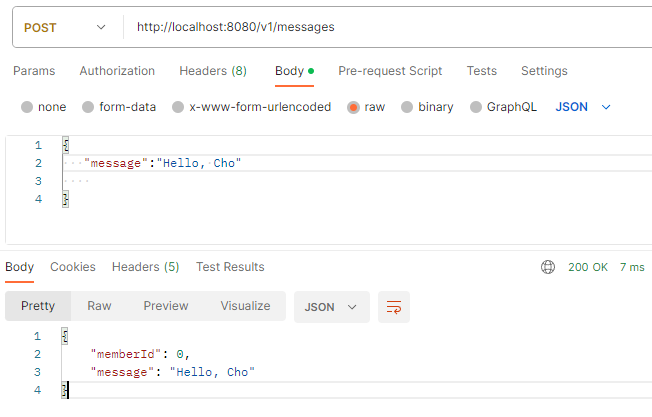The height and width of the screenshot is (417, 652).
Task: Open the request Settings tab
Action: pyautogui.click(x=544, y=71)
